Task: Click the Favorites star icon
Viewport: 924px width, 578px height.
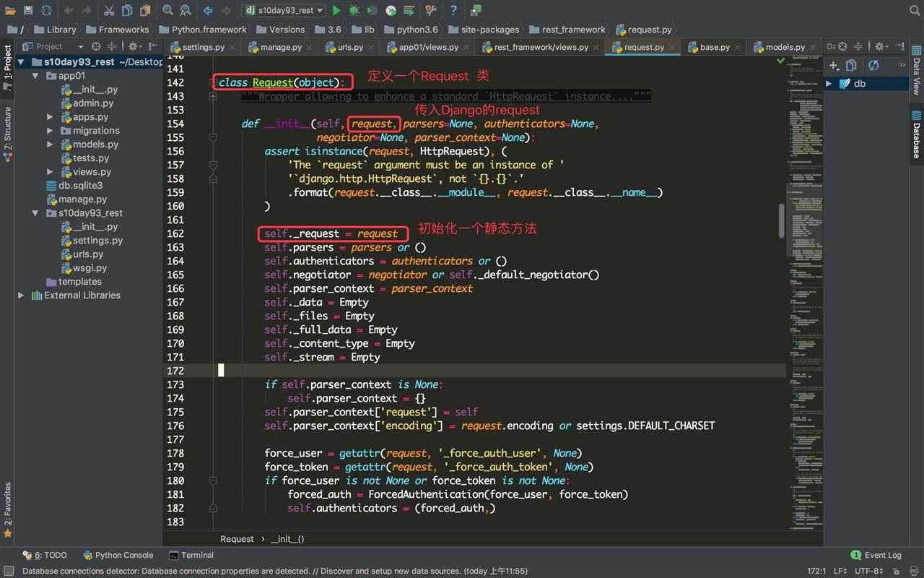Action: coord(8,533)
